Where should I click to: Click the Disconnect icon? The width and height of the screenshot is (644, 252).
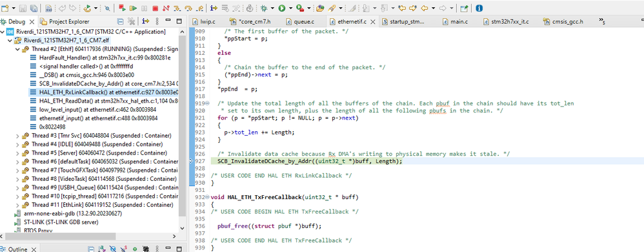[166, 8]
